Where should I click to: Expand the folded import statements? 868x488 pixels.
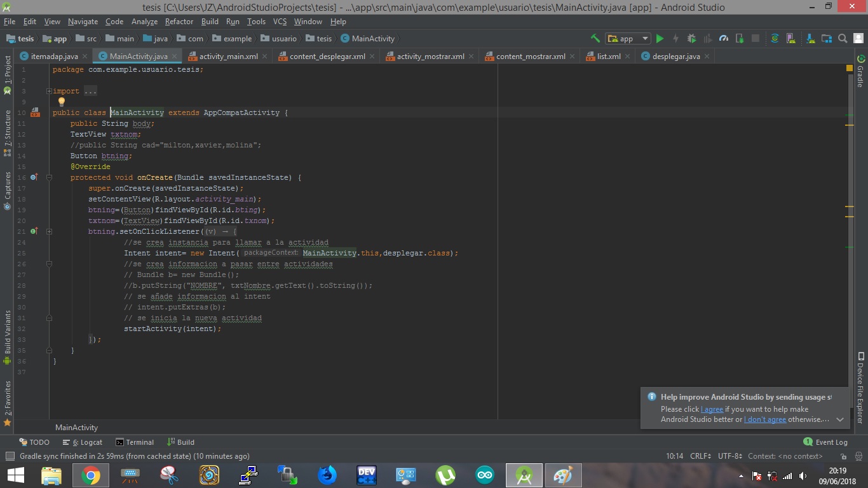[49, 91]
